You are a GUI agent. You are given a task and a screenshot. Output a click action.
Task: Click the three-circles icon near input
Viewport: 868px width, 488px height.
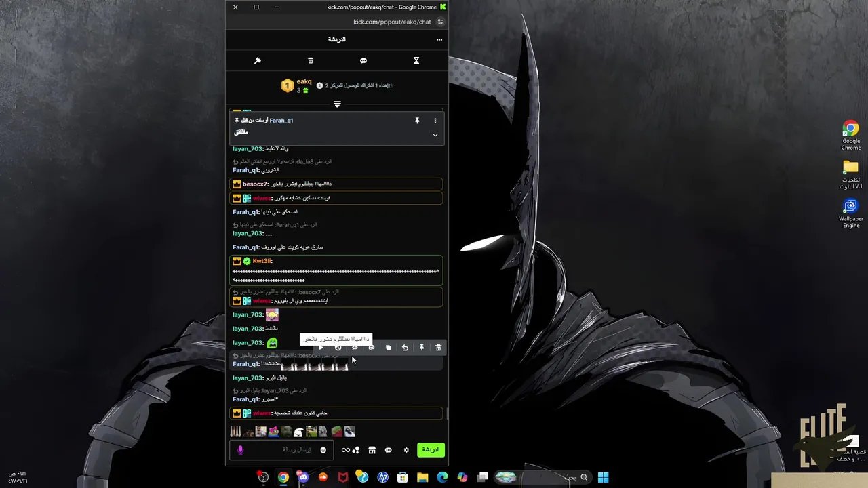pos(356,450)
